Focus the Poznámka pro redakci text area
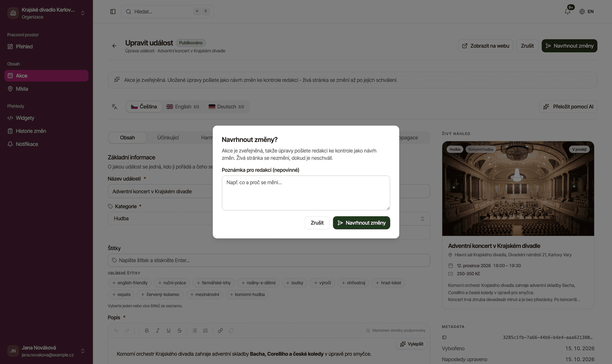The width and height of the screenshot is (612, 364). click(x=306, y=193)
